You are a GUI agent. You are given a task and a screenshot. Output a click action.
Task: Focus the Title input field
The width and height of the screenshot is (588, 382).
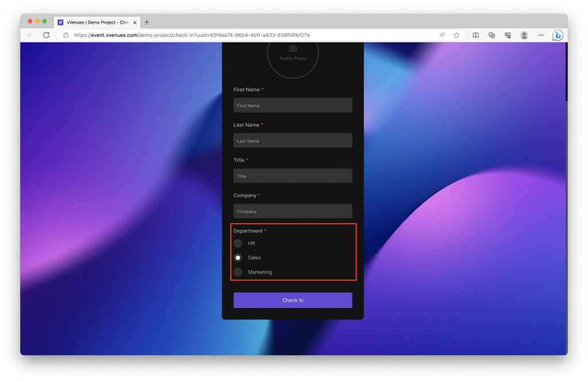pos(293,176)
